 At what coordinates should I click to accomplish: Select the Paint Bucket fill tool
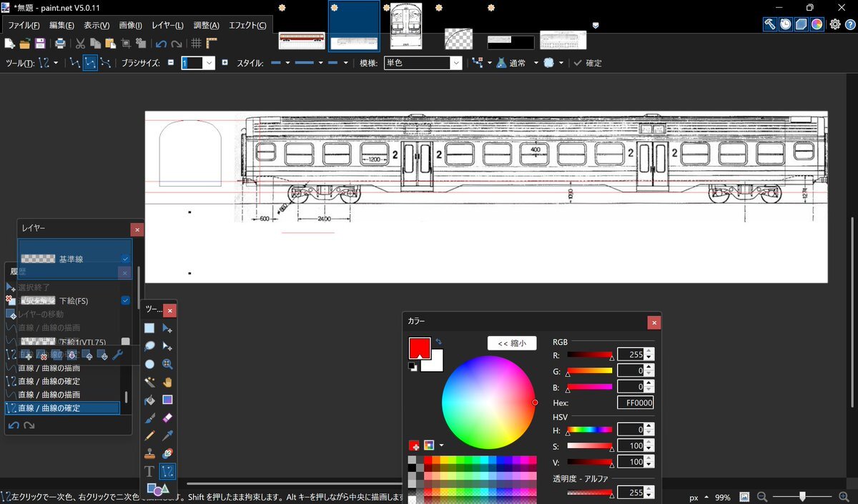[149, 400]
